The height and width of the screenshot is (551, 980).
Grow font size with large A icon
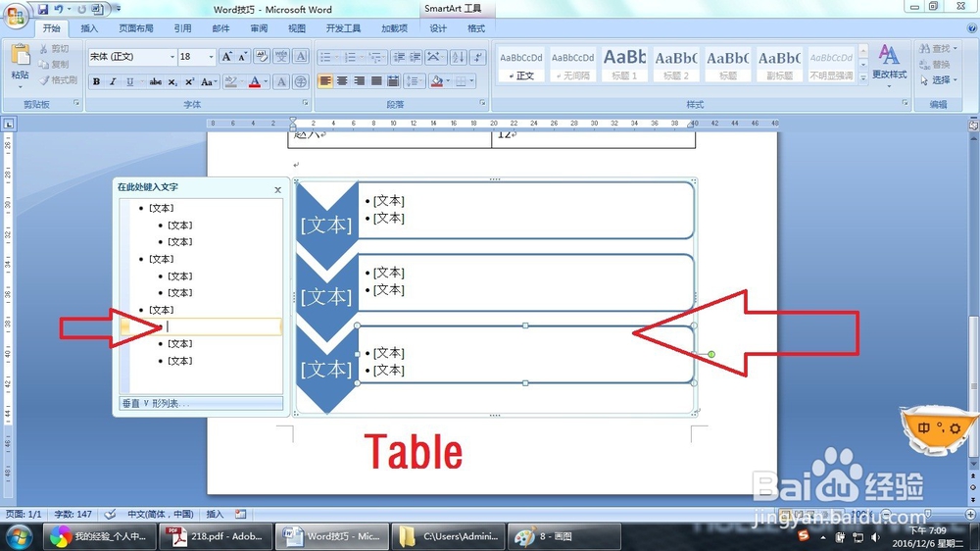click(227, 57)
